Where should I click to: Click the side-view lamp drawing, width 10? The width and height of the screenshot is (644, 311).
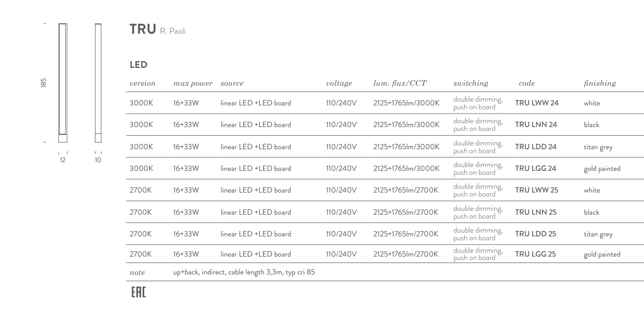click(x=98, y=83)
